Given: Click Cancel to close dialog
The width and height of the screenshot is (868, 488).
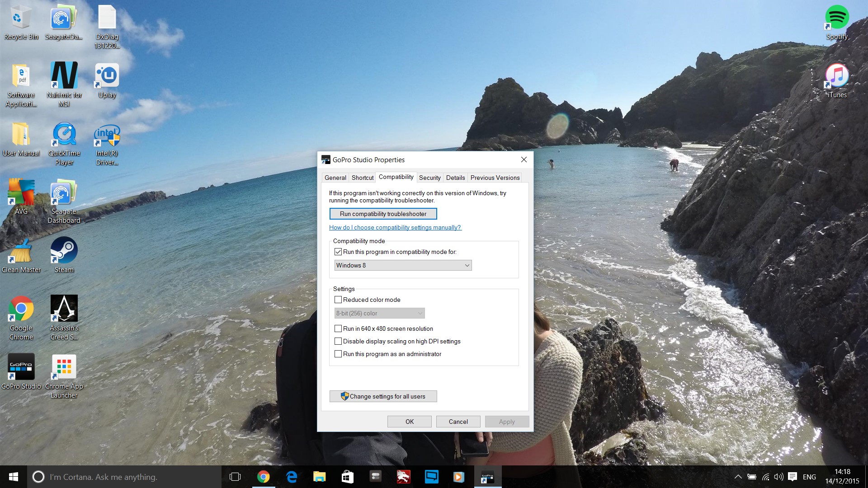Looking at the screenshot, I should coord(458,422).
